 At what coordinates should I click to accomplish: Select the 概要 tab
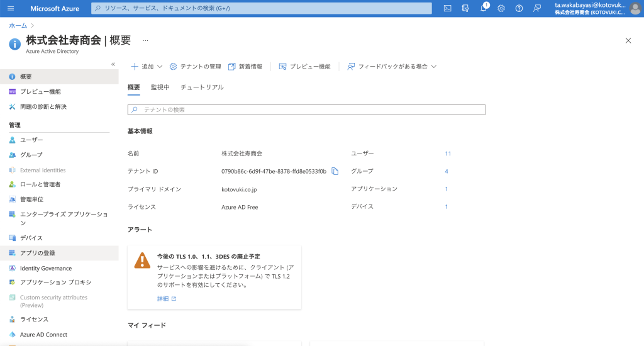coord(133,87)
